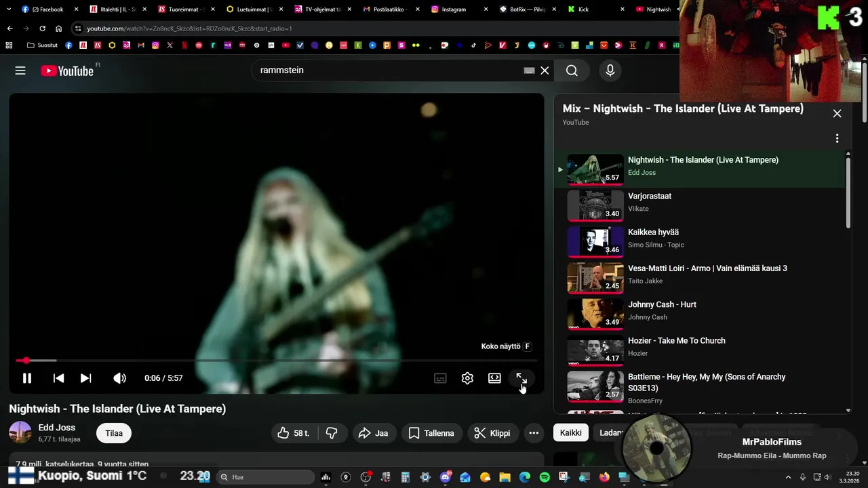The image size is (868, 488).
Task: Click the Windows taskbar Hae search box
Action: coord(265,477)
